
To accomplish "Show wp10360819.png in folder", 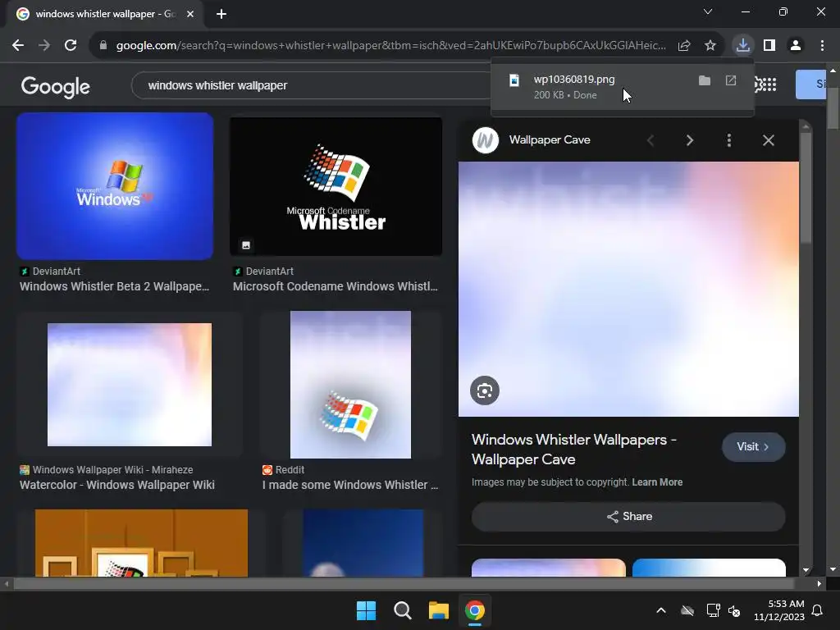I will pos(705,81).
